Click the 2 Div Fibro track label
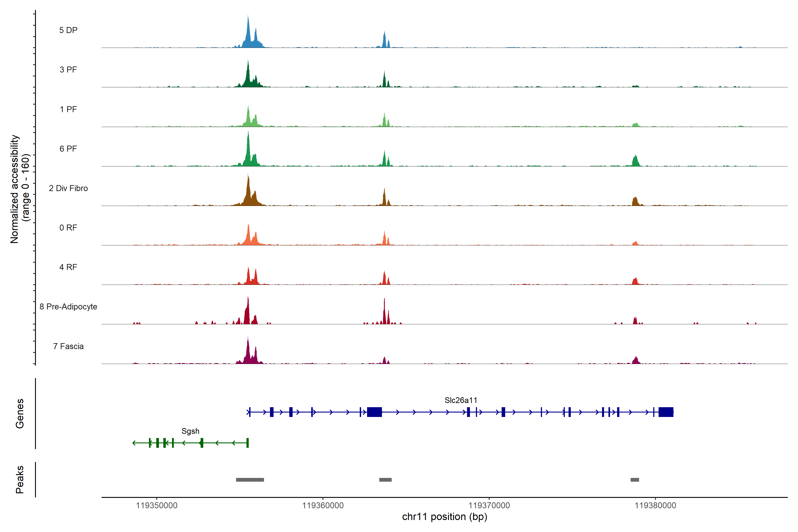Image resolution: width=798 pixels, height=532 pixels. click(x=68, y=188)
